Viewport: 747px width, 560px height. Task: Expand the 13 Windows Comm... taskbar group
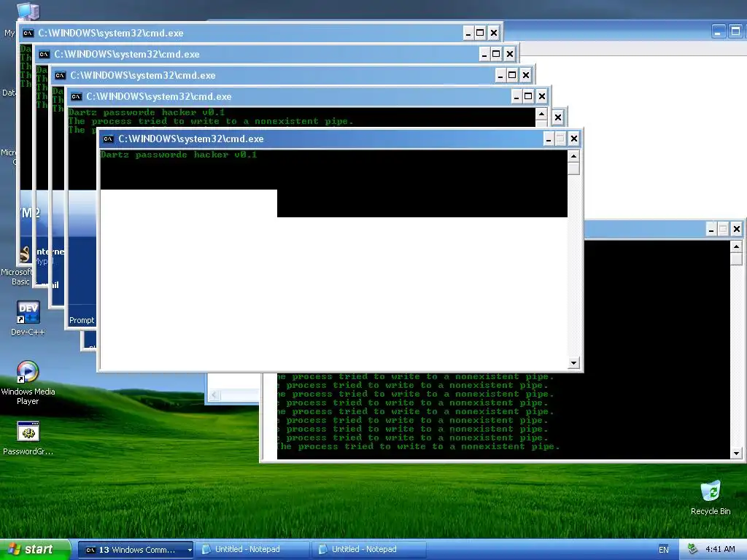[135, 550]
